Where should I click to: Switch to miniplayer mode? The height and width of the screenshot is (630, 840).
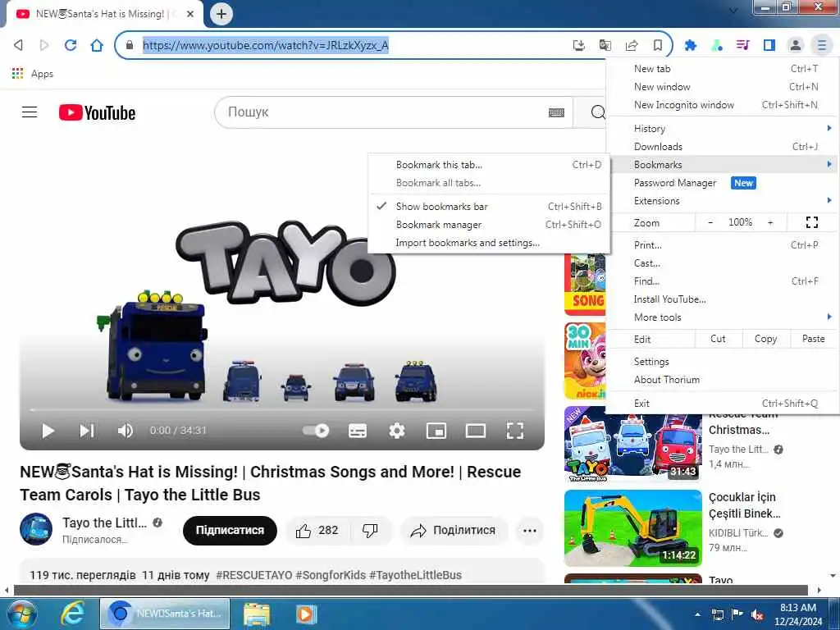pyautogui.click(x=436, y=431)
